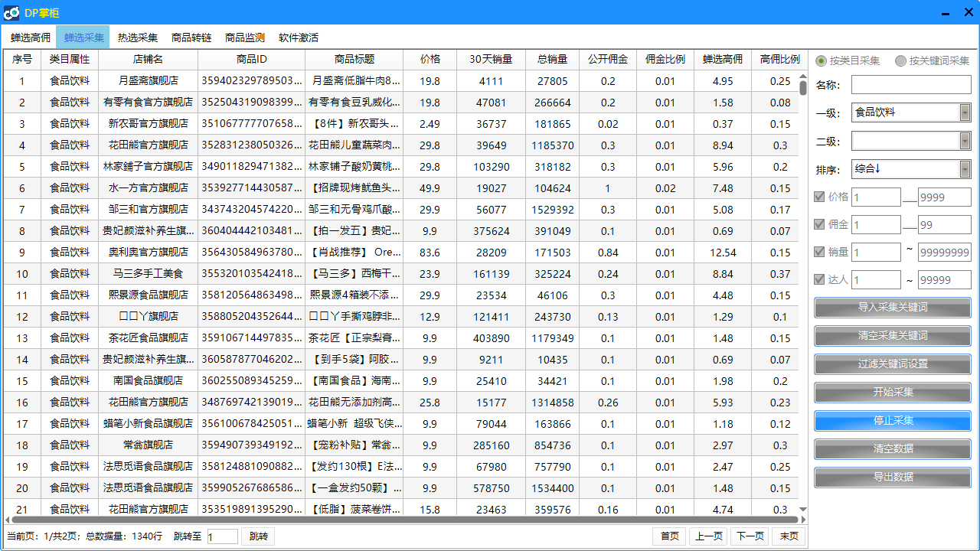The height and width of the screenshot is (551, 980).
Task: Select 按关键词采集 radio option
Action: 900,60
